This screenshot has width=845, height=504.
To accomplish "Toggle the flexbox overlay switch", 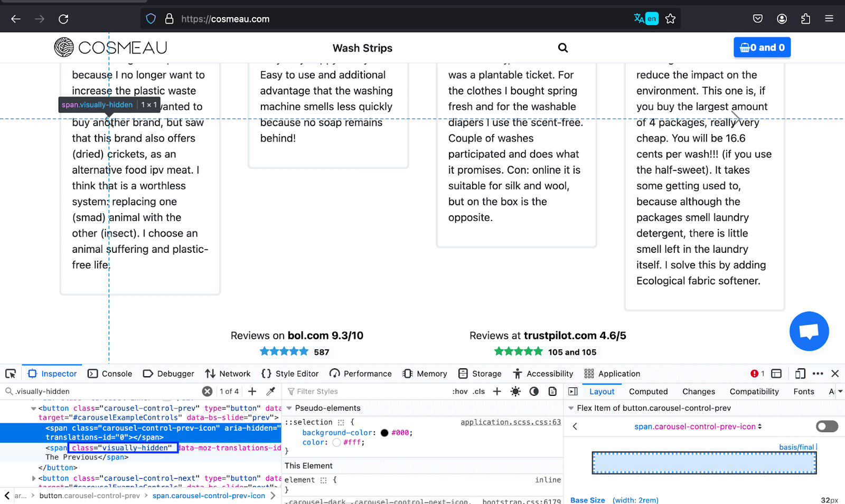I will [x=827, y=426].
